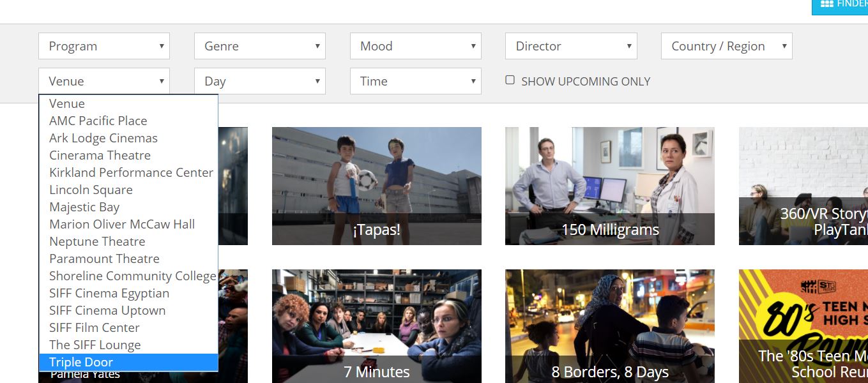The image size is (868, 383).
Task: Enable the Show Upcoming Only checkbox
Action: tap(510, 80)
